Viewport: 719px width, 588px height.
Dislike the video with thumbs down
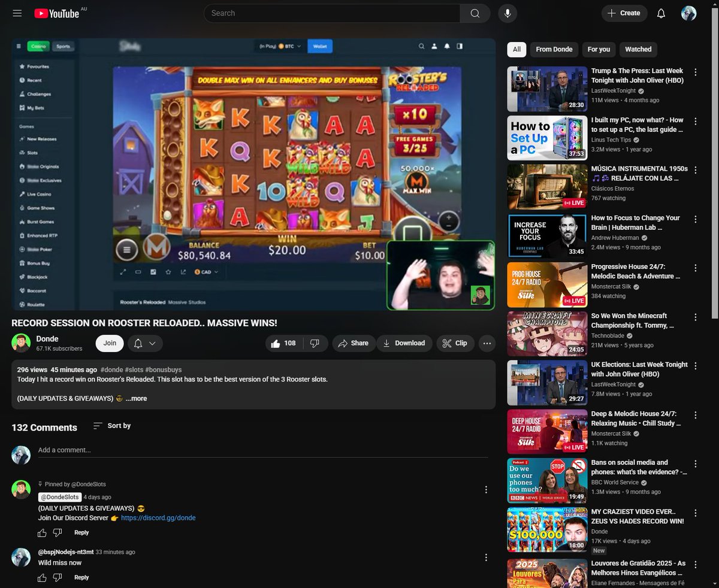(x=315, y=343)
